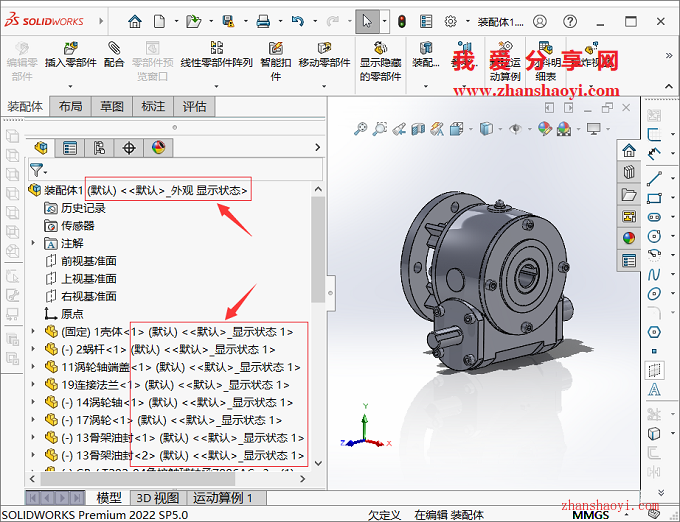Click Insert Components (插入零部件)

(71, 55)
